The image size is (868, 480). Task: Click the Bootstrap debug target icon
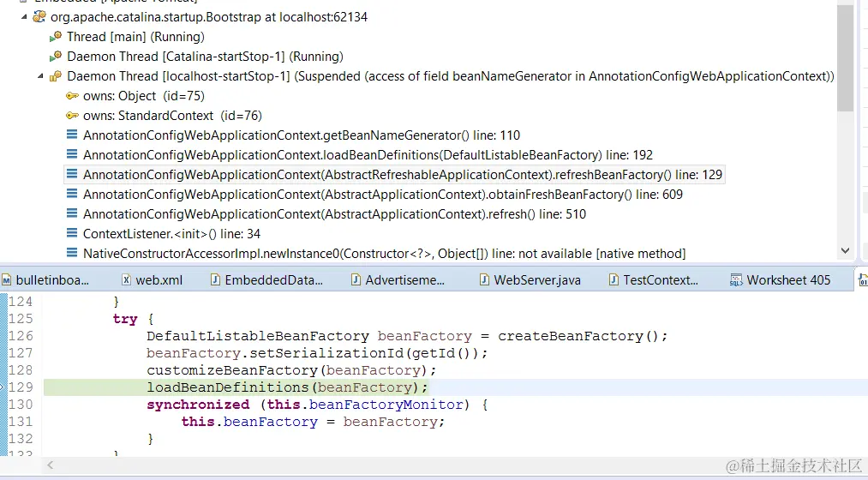point(39,16)
